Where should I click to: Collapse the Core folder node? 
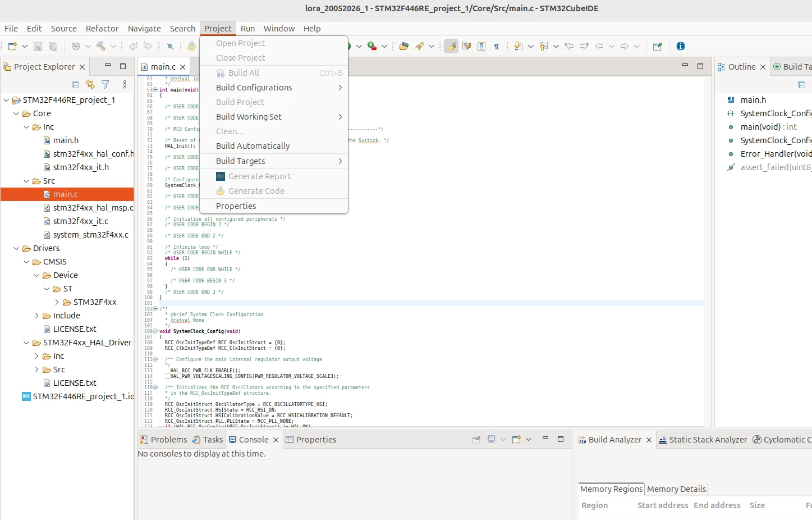coord(16,113)
